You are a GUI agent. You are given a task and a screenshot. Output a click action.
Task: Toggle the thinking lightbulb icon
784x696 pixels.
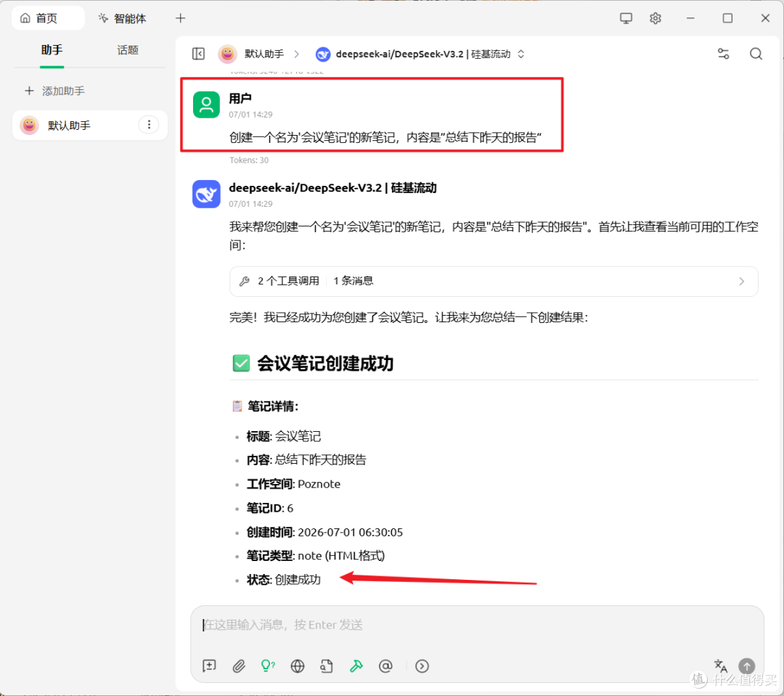click(268, 666)
